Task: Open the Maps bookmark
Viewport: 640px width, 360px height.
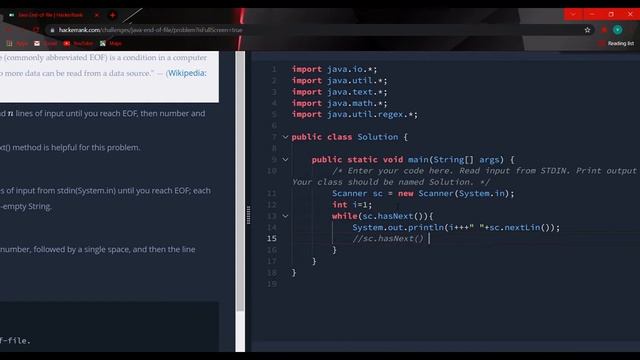Action: tap(111, 43)
